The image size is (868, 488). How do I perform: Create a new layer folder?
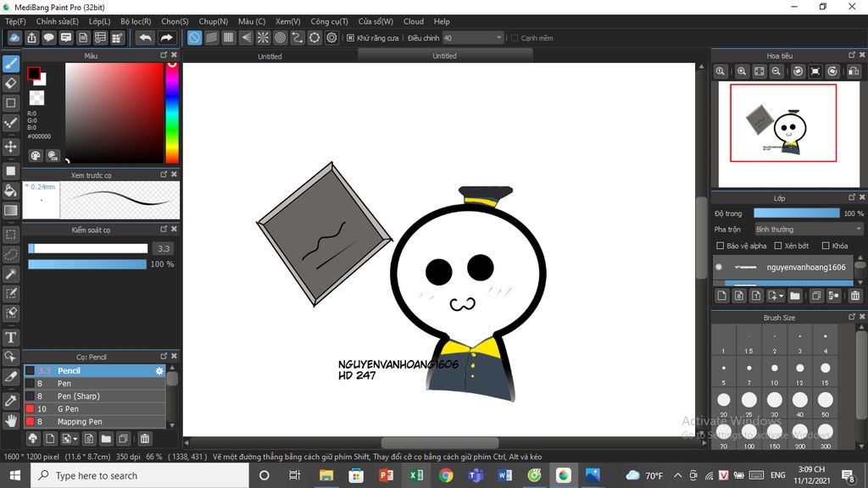(x=795, y=296)
